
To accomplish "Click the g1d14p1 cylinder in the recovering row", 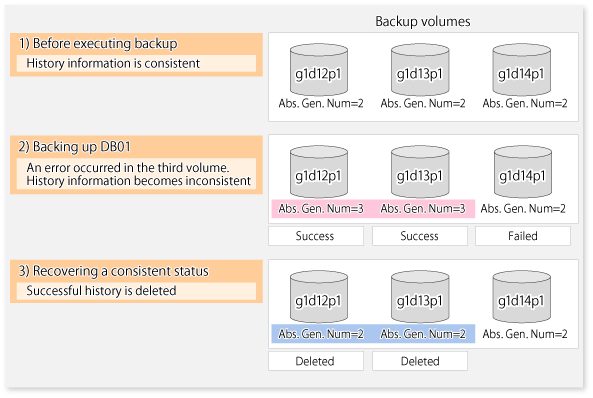I will 522,297.
